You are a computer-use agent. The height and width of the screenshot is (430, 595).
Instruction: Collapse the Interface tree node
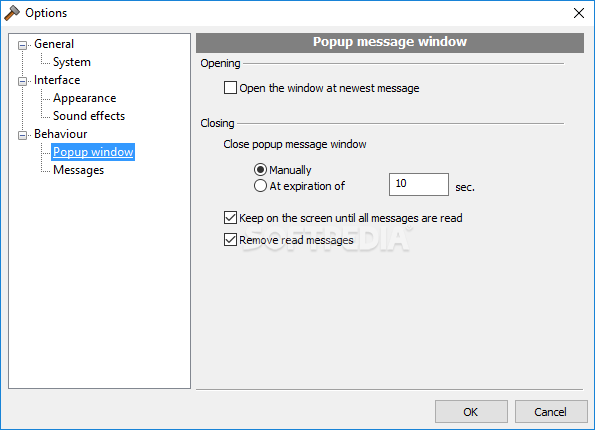pos(22,81)
